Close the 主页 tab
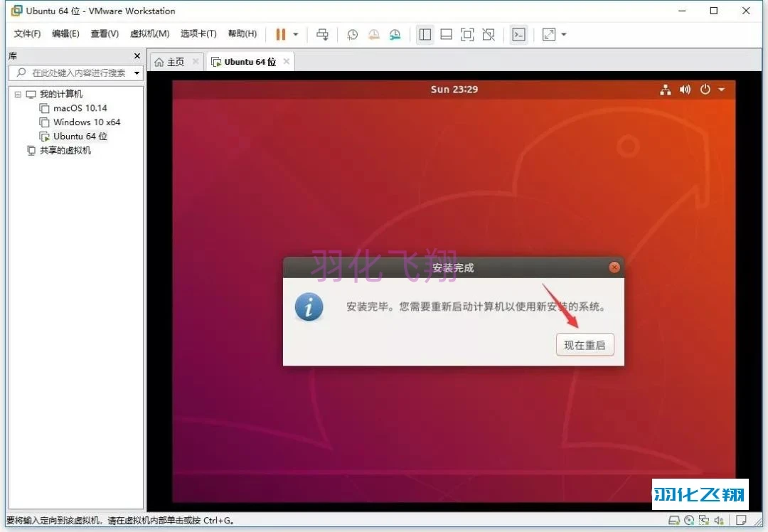Screen dimensions: 768x532 tap(196, 61)
